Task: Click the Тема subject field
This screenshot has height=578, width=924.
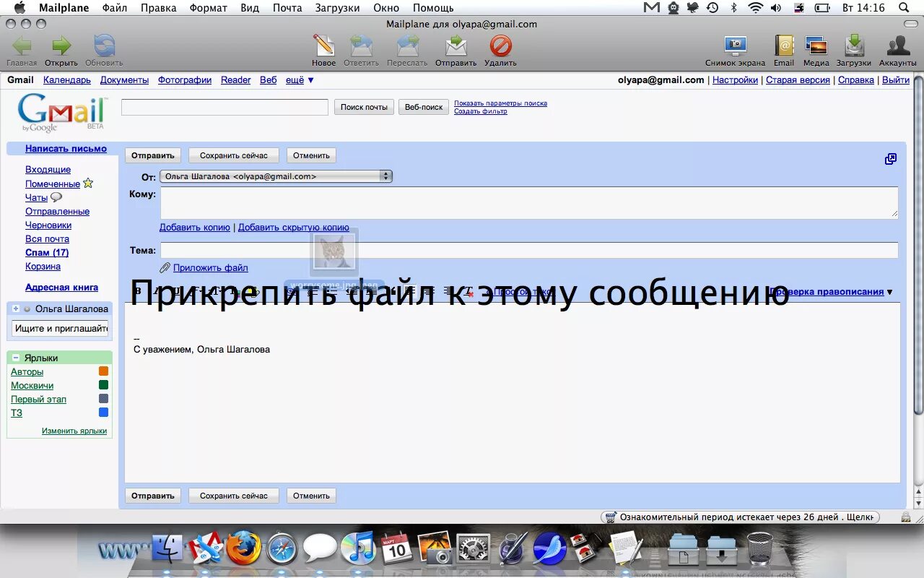Action: point(529,251)
